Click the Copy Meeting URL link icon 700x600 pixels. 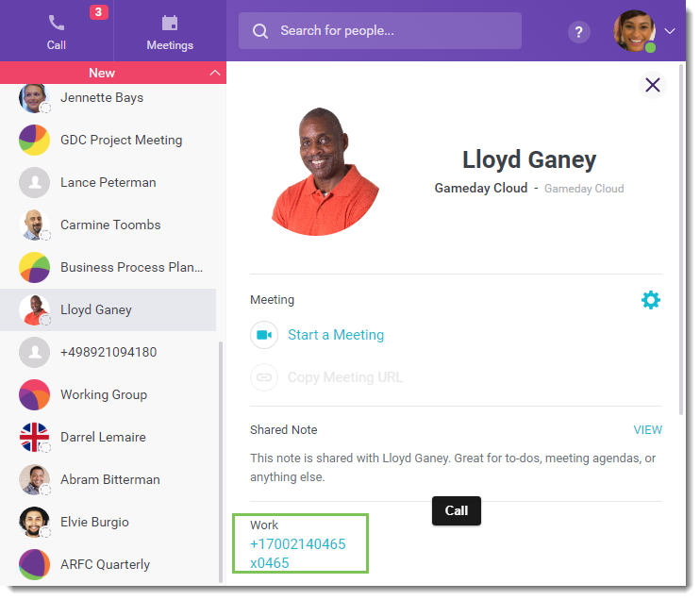click(264, 377)
